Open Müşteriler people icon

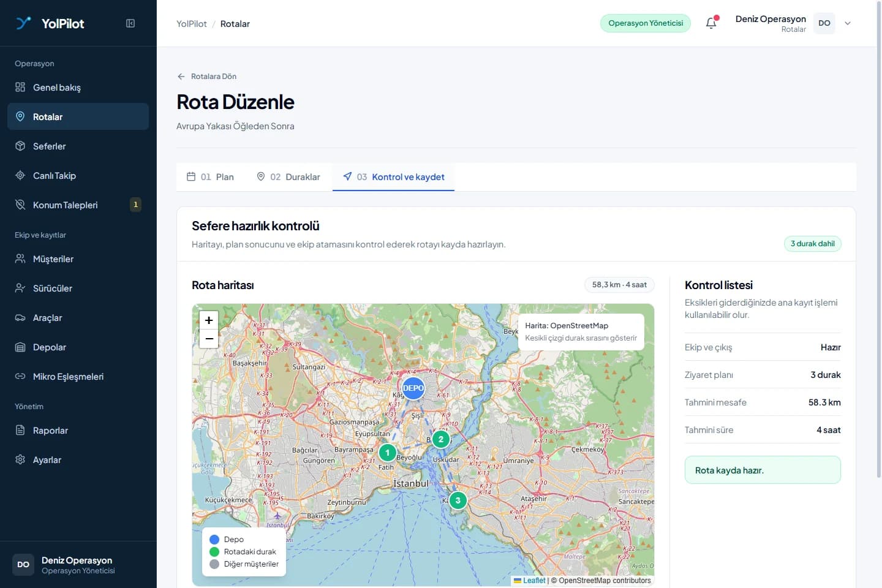pyautogui.click(x=20, y=258)
